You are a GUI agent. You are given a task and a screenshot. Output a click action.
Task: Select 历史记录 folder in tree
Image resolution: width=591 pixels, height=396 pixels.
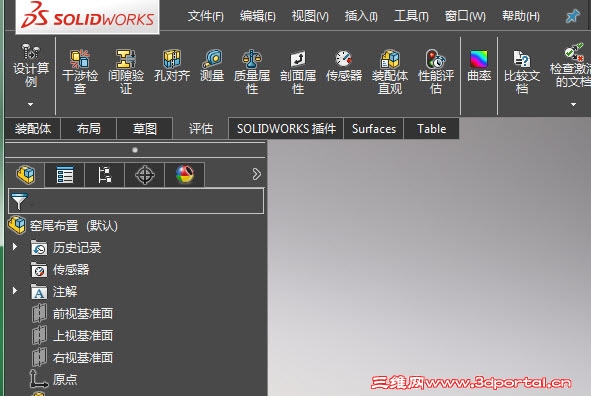pos(77,248)
